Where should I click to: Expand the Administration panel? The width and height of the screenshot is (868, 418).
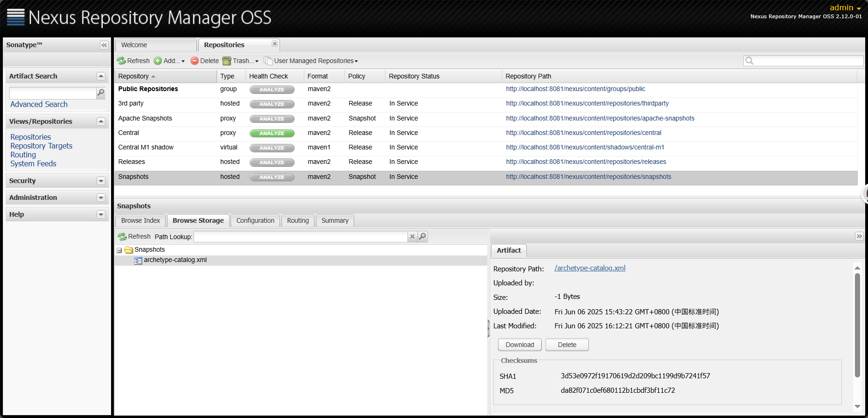click(101, 198)
